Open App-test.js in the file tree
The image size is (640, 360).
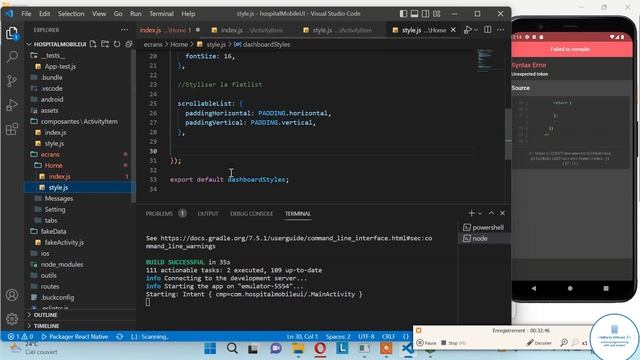pyautogui.click(x=60, y=66)
